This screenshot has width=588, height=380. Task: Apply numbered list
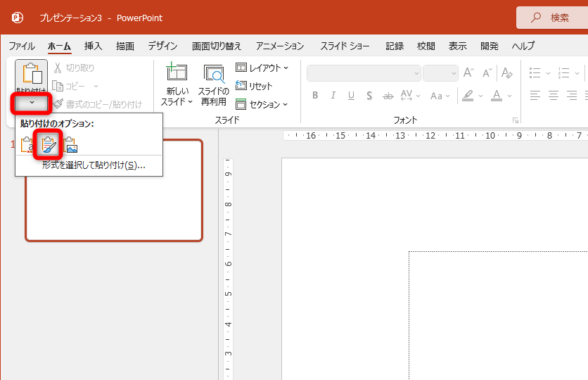(563, 72)
